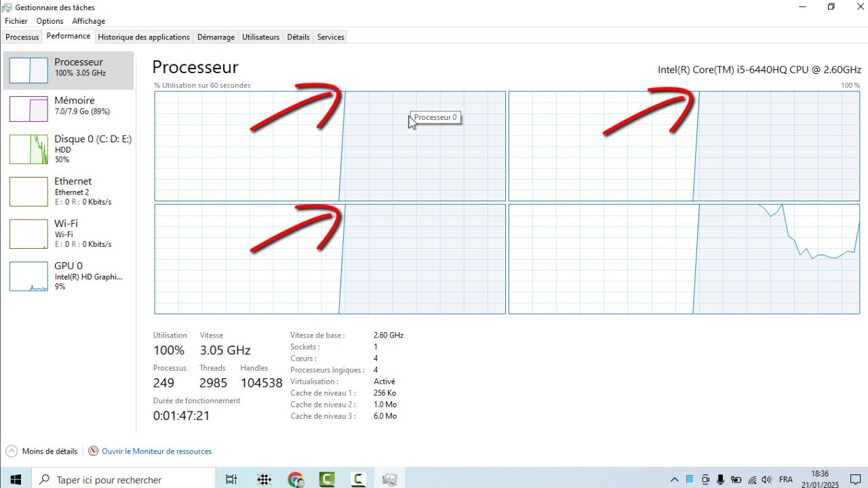Switch to the Utilisateurs tab
868x488 pixels.
coord(261,37)
